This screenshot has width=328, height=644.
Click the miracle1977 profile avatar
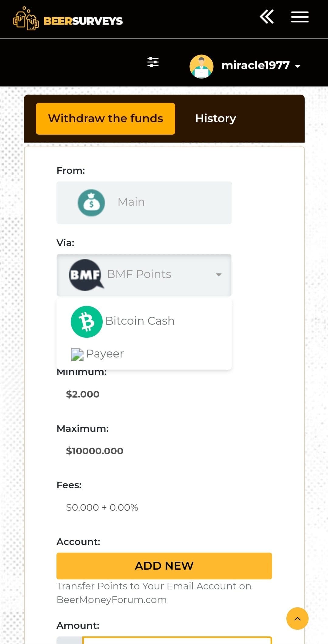pos(201,66)
